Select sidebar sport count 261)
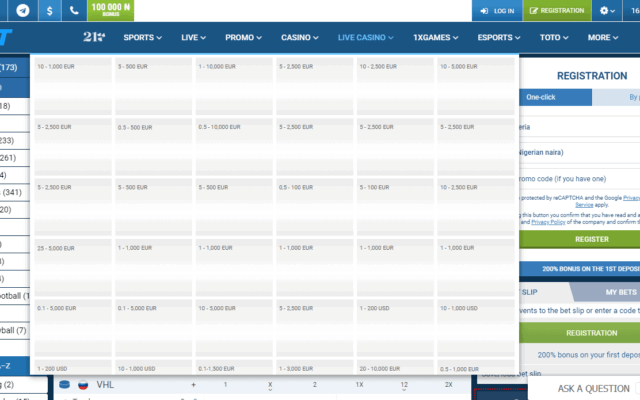 click(x=8, y=158)
